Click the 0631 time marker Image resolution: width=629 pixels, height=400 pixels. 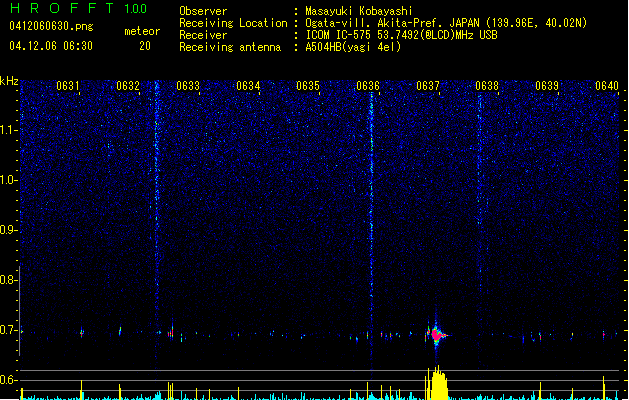pyautogui.click(x=68, y=85)
